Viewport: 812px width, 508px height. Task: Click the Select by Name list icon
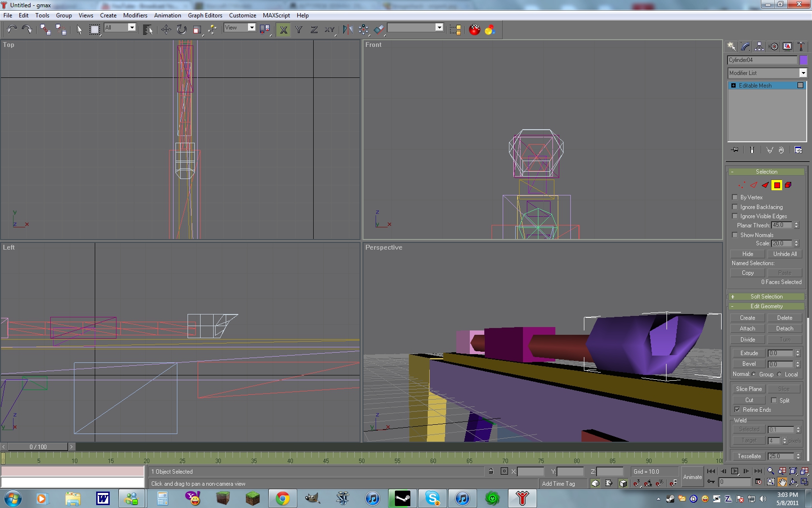pyautogui.click(x=148, y=30)
